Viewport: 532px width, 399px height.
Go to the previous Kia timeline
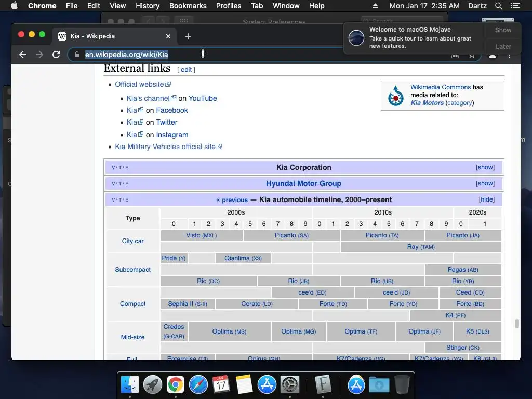pos(232,200)
